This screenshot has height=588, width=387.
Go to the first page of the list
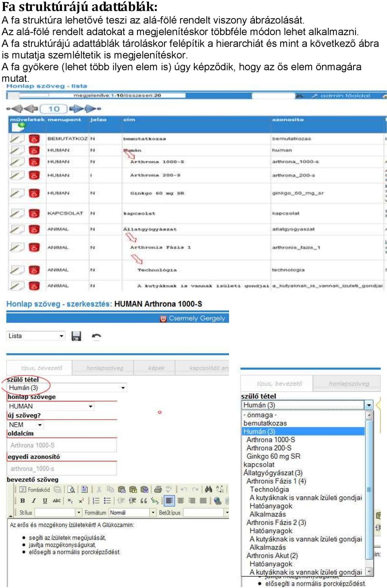[15, 108]
